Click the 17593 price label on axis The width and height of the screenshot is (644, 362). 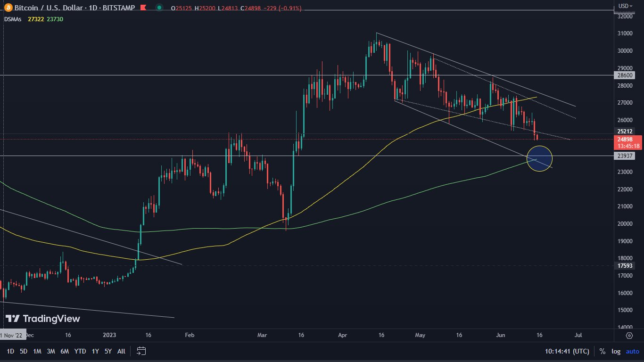(x=625, y=265)
